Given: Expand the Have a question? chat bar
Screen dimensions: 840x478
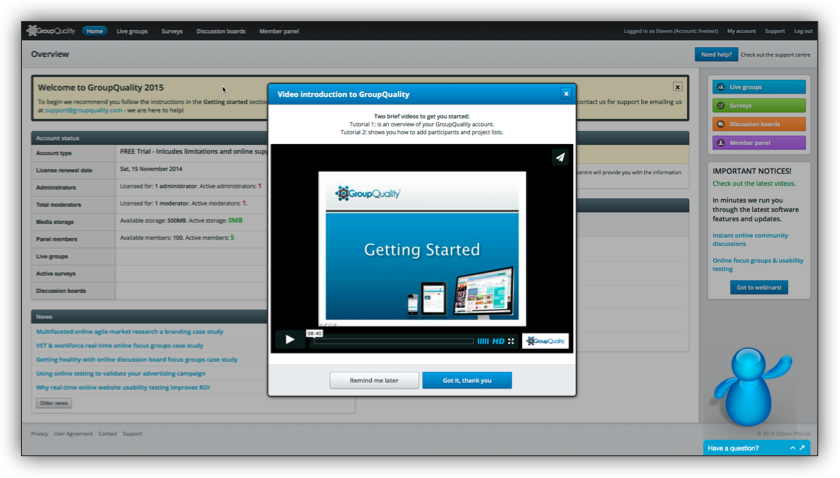Looking at the screenshot, I should [756, 448].
